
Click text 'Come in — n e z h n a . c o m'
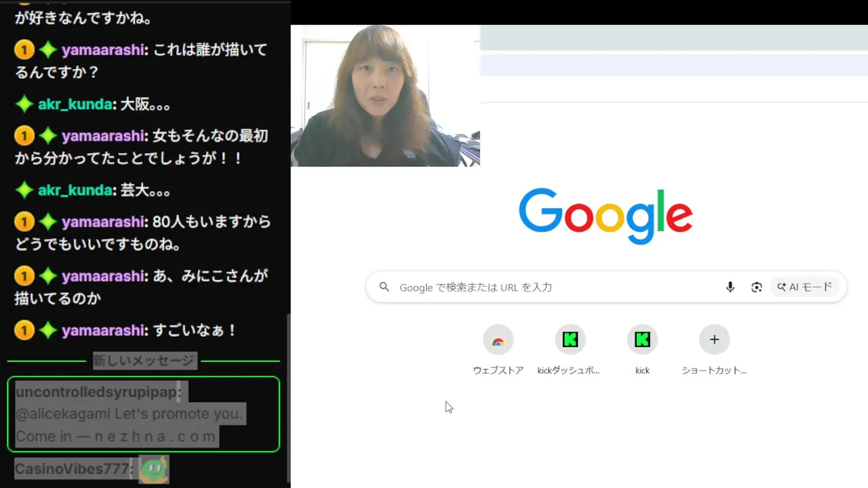pyautogui.click(x=116, y=436)
